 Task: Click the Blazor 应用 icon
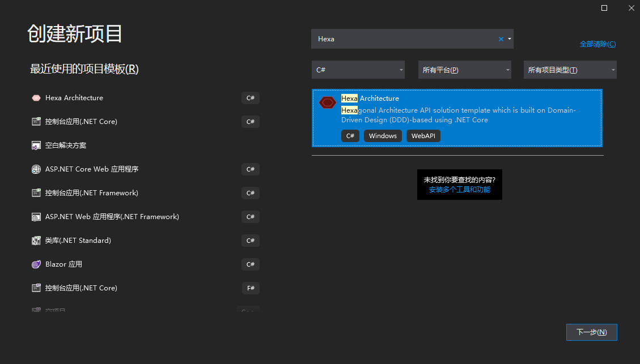(36, 264)
